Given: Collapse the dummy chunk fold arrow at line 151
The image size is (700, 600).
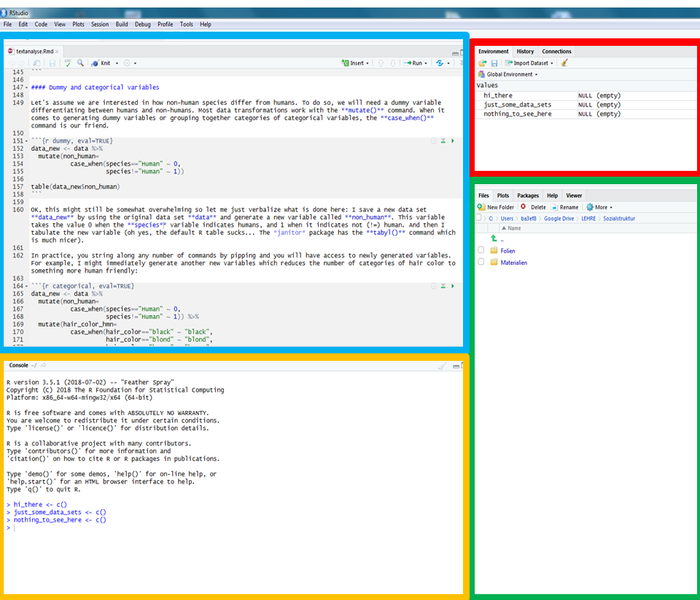Looking at the screenshot, I should pyautogui.click(x=26, y=141).
